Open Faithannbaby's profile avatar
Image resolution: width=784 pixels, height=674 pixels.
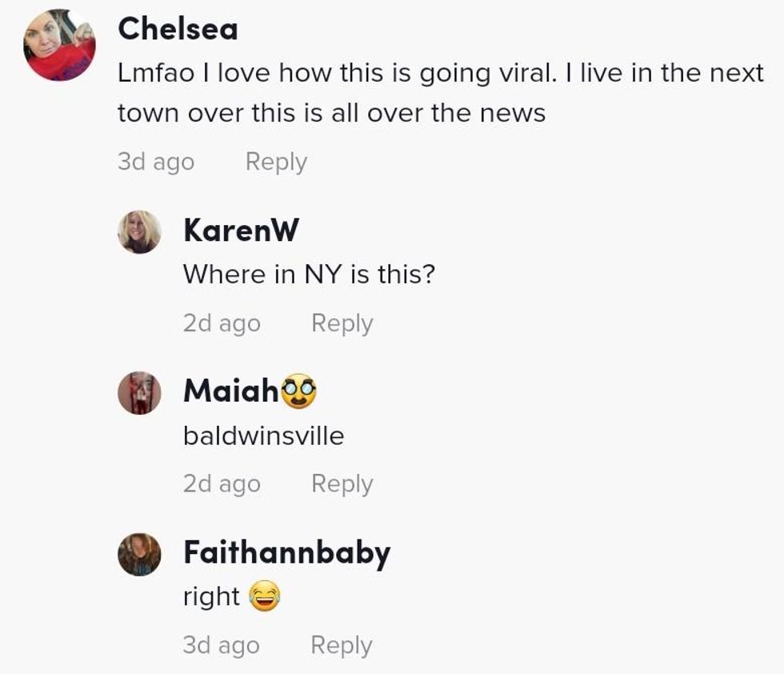click(139, 555)
